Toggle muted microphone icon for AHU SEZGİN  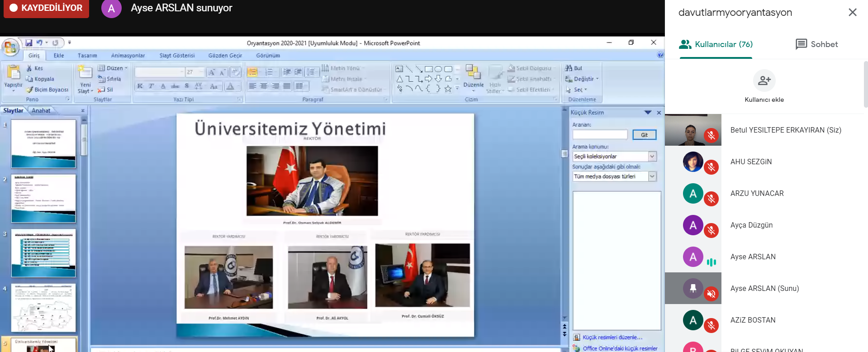click(x=711, y=167)
